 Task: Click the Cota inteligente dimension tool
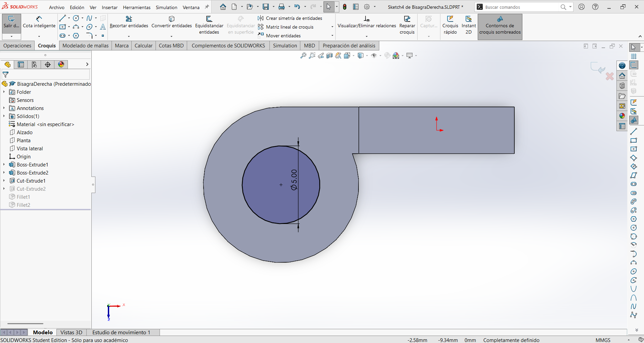tap(39, 22)
